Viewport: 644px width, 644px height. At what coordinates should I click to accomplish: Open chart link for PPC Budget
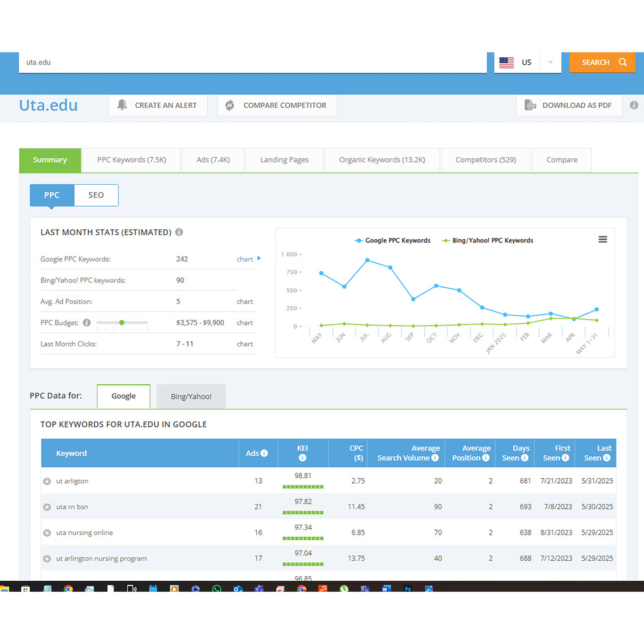[245, 323]
